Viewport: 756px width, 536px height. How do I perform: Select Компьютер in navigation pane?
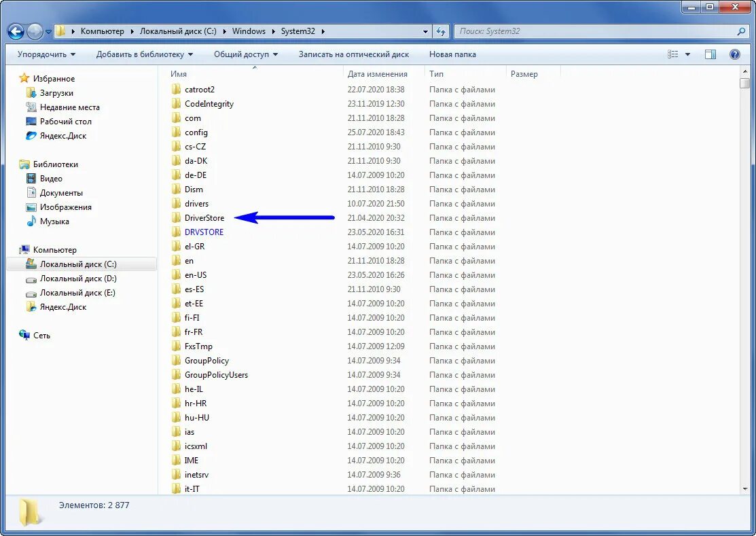point(54,250)
